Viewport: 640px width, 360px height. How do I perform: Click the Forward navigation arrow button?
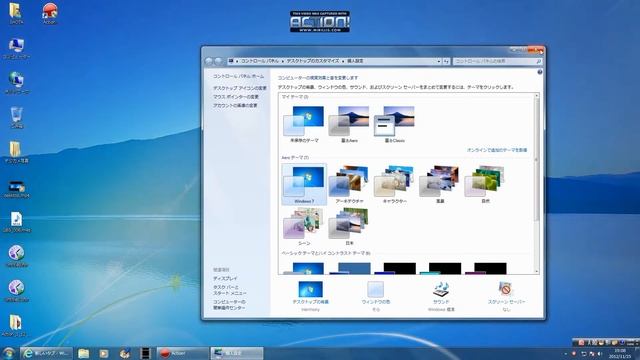pyautogui.click(x=219, y=61)
